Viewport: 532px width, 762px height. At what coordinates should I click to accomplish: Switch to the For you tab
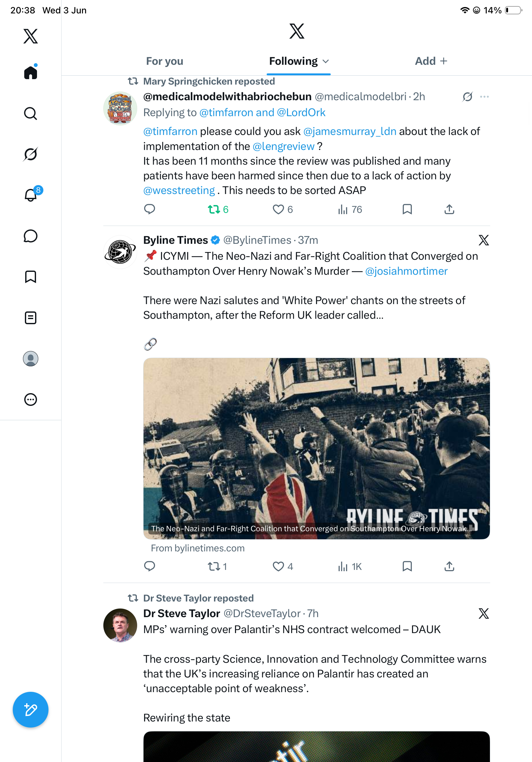(165, 61)
